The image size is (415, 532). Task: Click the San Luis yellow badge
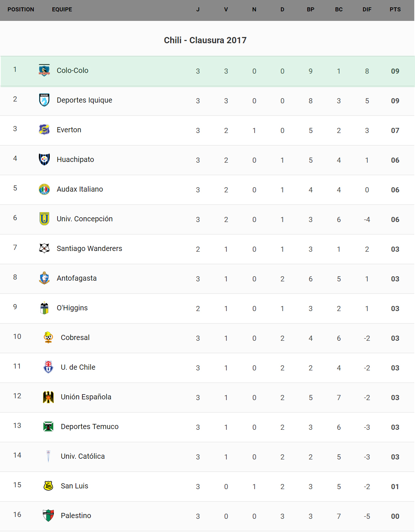(48, 486)
